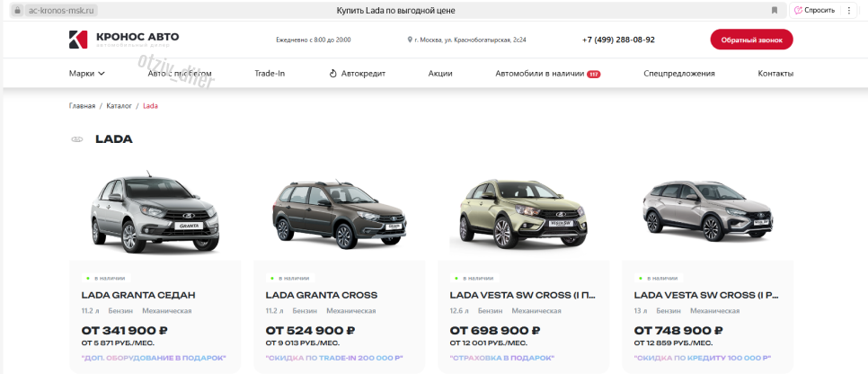Click the Обратный звонок button
Image resolution: width=868 pixels, height=374 pixels.
[752, 40]
